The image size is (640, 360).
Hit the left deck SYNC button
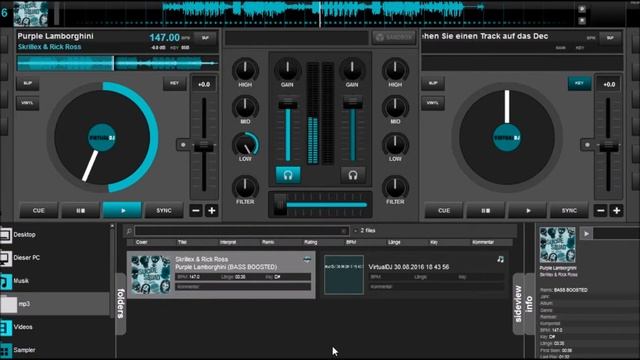coord(164,211)
